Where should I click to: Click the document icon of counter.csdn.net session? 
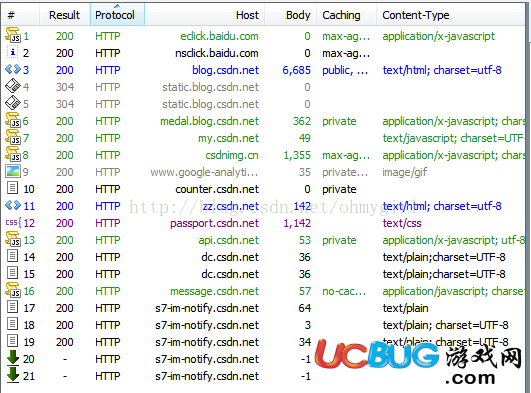click(13, 187)
